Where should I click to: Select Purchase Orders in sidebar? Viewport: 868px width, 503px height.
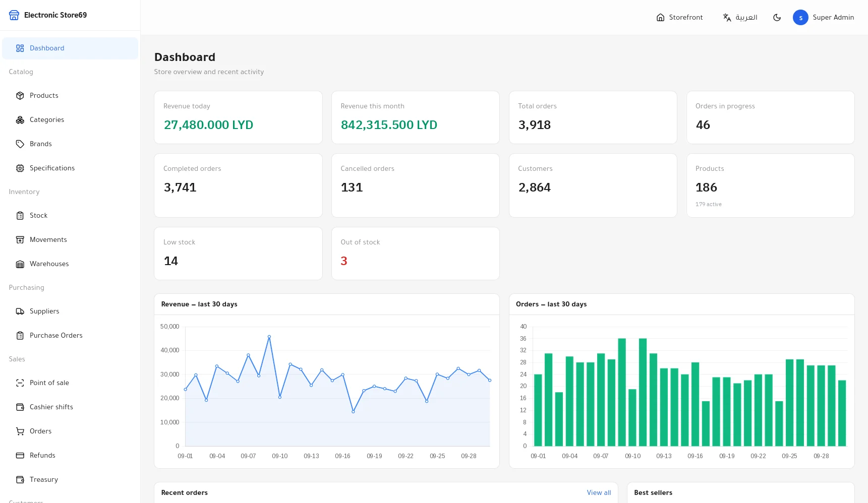[x=70, y=336]
